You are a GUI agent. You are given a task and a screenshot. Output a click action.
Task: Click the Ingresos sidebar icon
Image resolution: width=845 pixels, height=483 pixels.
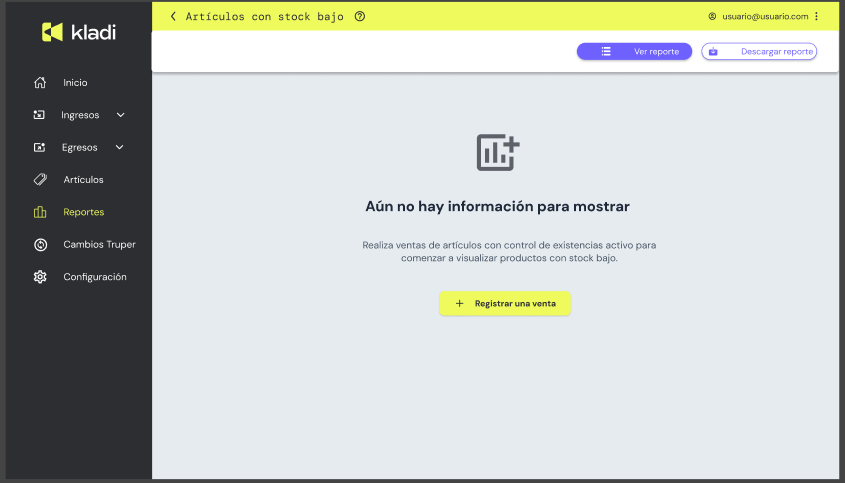(39, 115)
